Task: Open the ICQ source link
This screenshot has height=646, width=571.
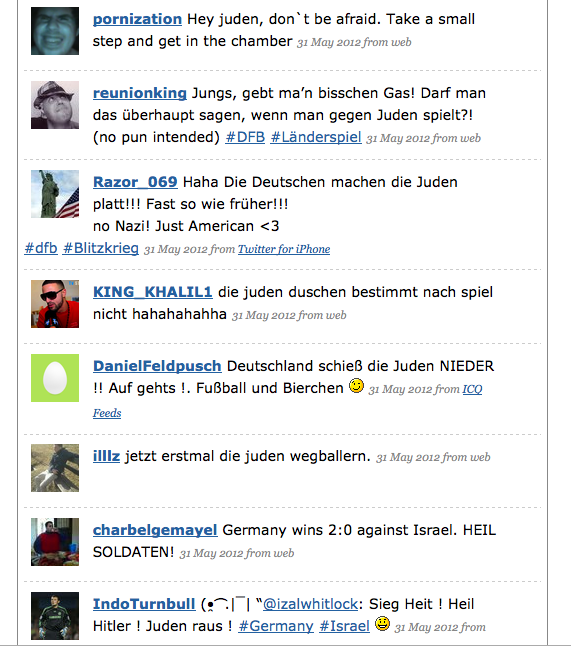Action: coord(472,389)
